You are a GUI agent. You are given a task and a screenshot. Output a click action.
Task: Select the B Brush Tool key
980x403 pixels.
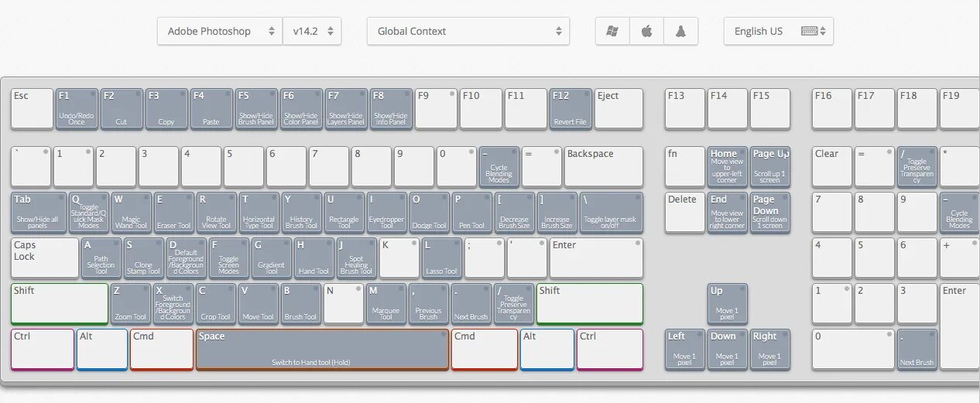point(301,304)
